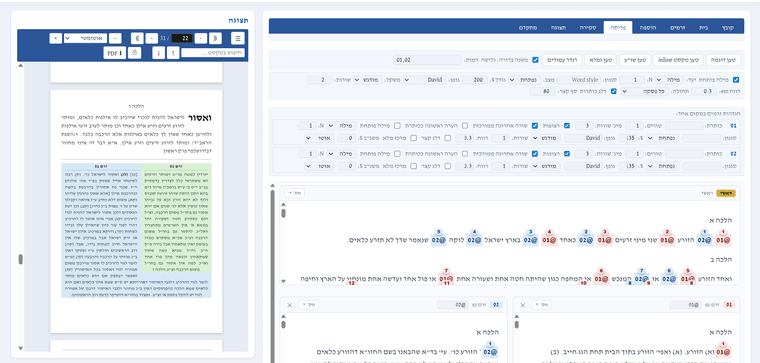This screenshot has width=760, height=363.
Task: Open the משקל dropdown showing מודגש
Action: pos(367,79)
